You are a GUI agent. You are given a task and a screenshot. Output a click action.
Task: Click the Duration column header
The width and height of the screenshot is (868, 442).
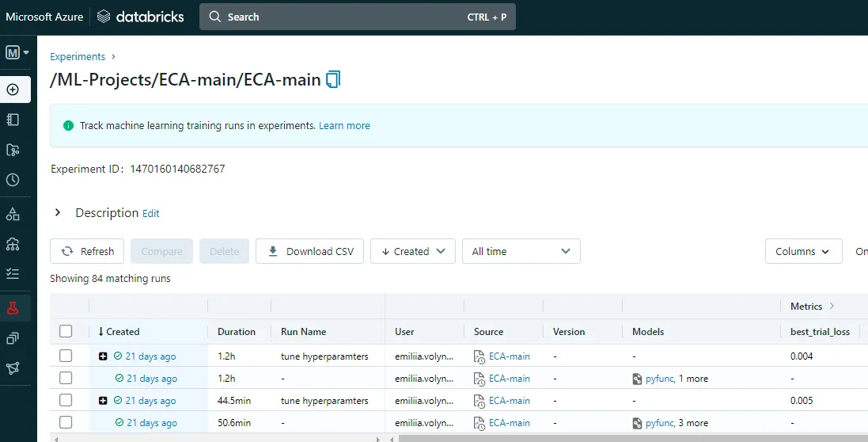237,332
